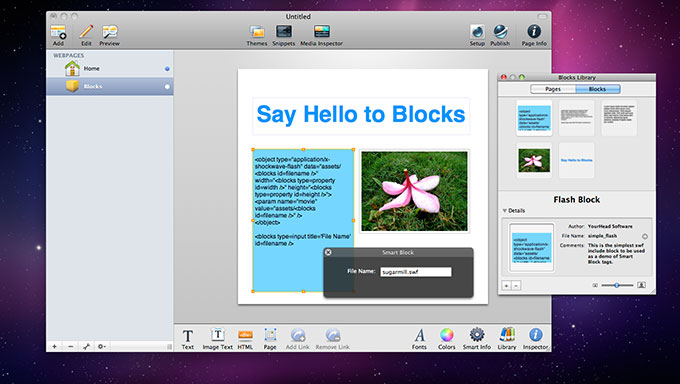Image resolution: width=680 pixels, height=384 pixels.
Task: Open the Library icon
Action: 507,335
